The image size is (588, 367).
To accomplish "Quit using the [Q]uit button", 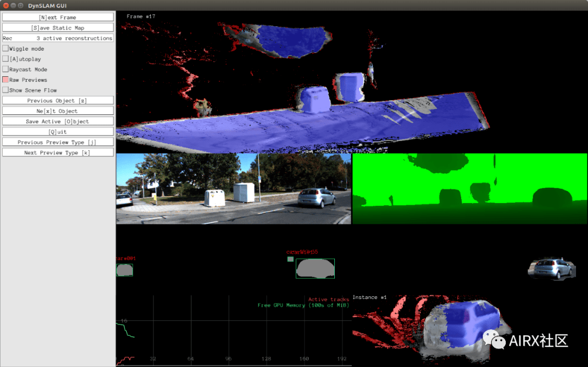I will point(58,132).
